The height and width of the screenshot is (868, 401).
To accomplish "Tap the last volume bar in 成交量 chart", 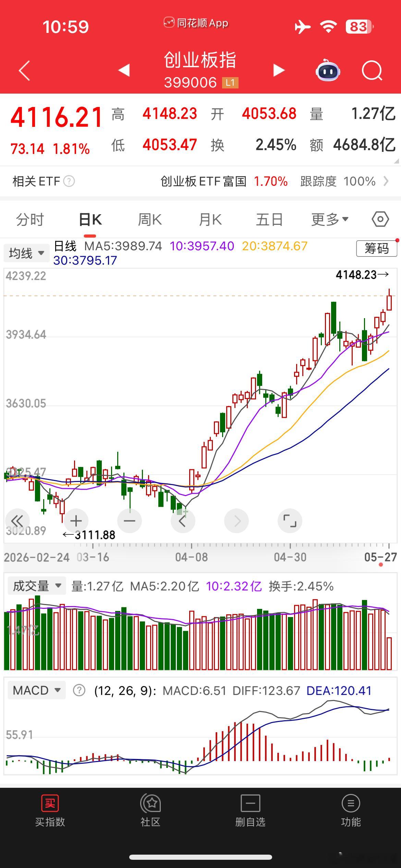I will point(389,653).
